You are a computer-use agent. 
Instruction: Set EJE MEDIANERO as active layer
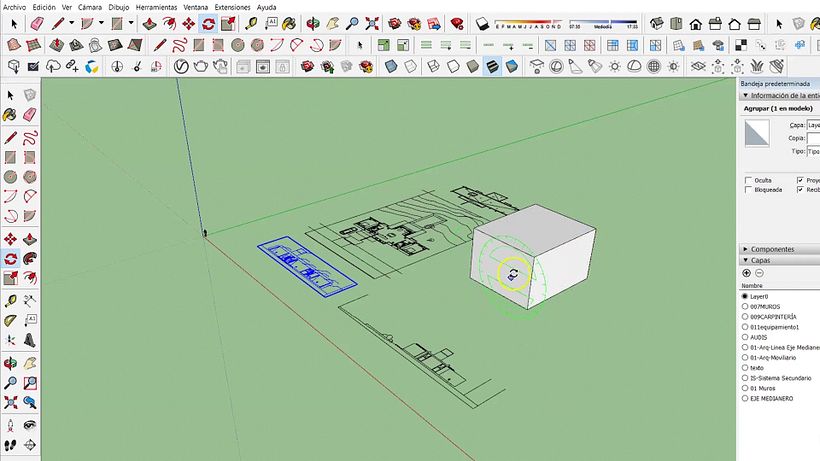[745, 398]
